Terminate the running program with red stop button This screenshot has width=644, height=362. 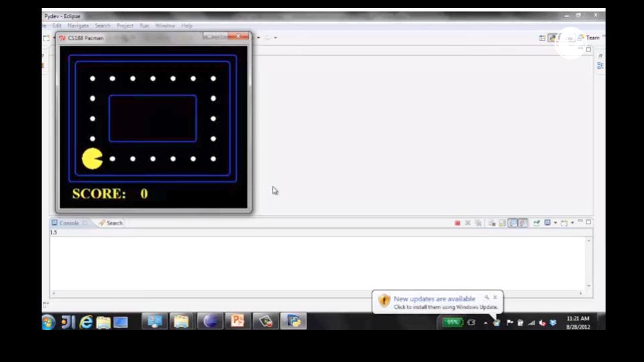pyautogui.click(x=457, y=223)
